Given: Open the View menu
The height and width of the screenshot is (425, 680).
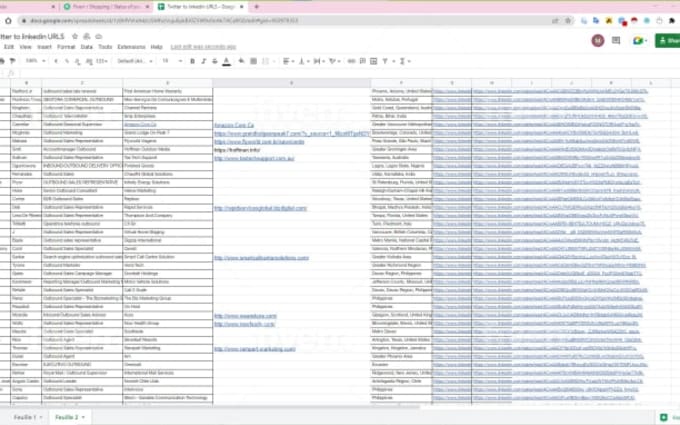Looking at the screenshot, I should [25, 47].
